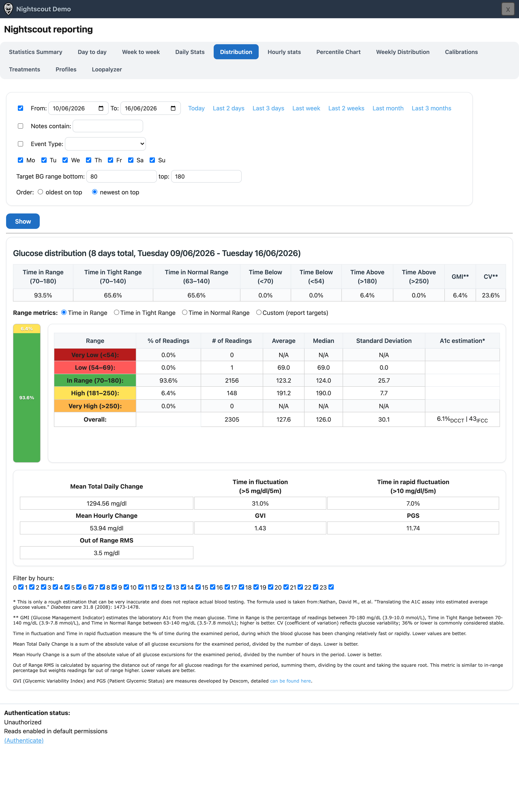519x812 pixels.
Task: Open the Treatments tab
Action: (25, 69)
